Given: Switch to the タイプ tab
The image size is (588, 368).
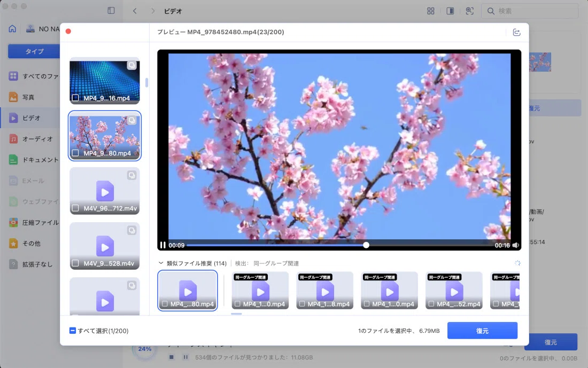Looking at the screenshot, I should (34, 51).
